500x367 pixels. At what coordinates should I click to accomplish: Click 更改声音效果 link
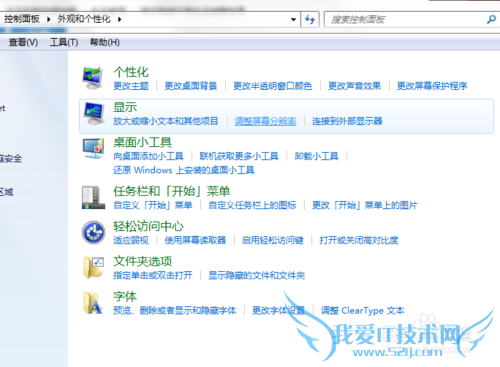(x=354, y=86)
